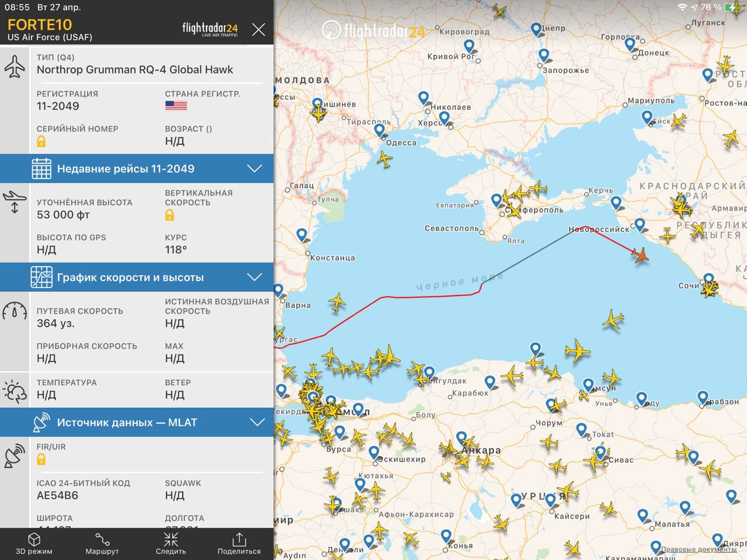This screenshot has width=747, height=560.
Task: Tap the Следить follow button
Action: (171, 544)
